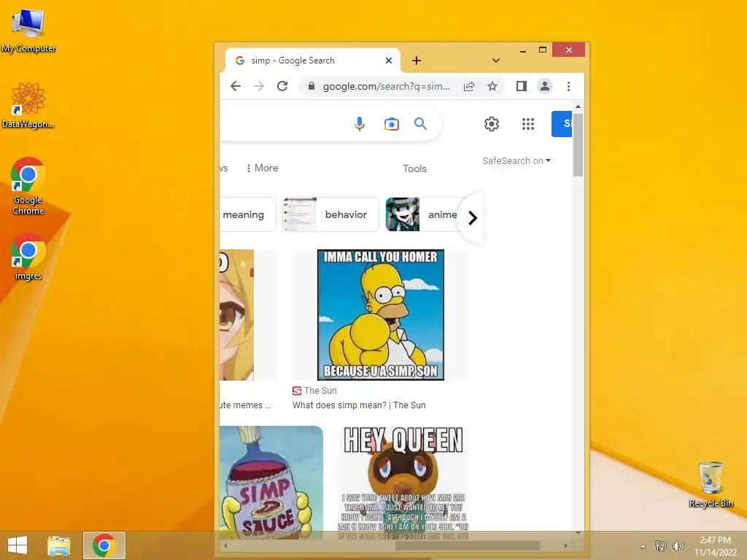Open Google quick settings gear
Viewport: 747px width, 560px height.
[x=492, y=124]
